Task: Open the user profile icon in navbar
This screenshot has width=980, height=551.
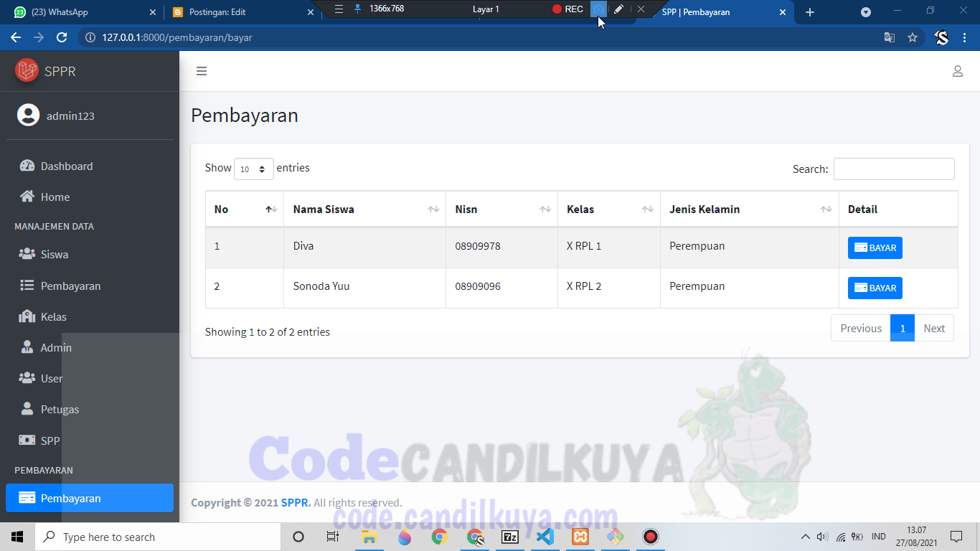Action: [957, 71]
